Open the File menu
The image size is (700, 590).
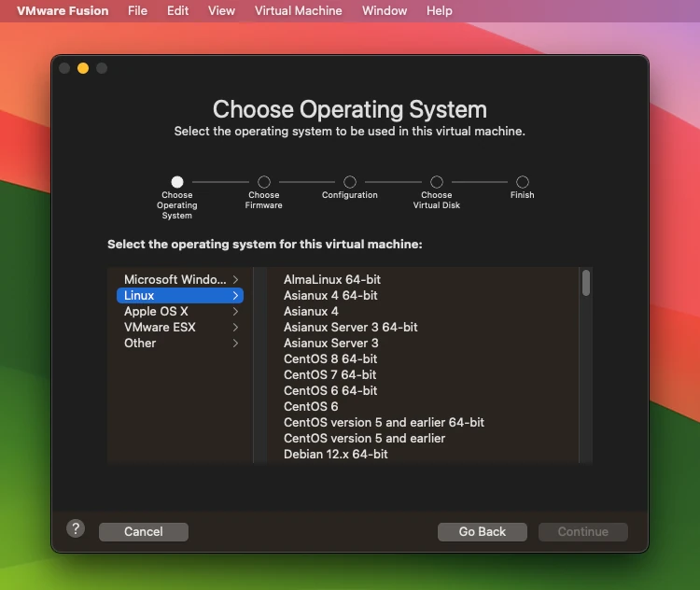point(137,10)
